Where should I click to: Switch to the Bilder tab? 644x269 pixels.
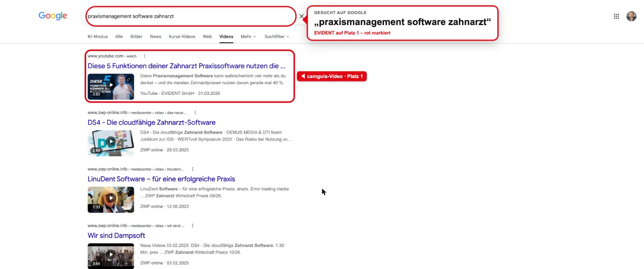136,37
